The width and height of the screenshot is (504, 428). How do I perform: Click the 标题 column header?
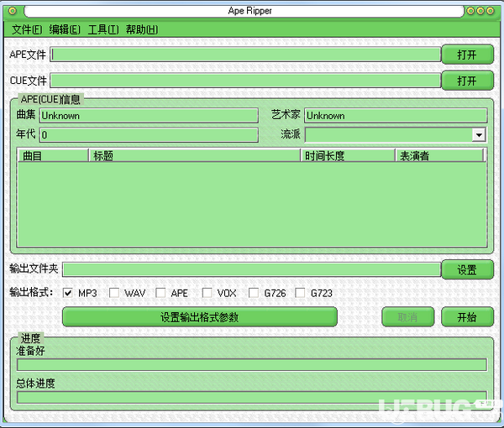195,156
